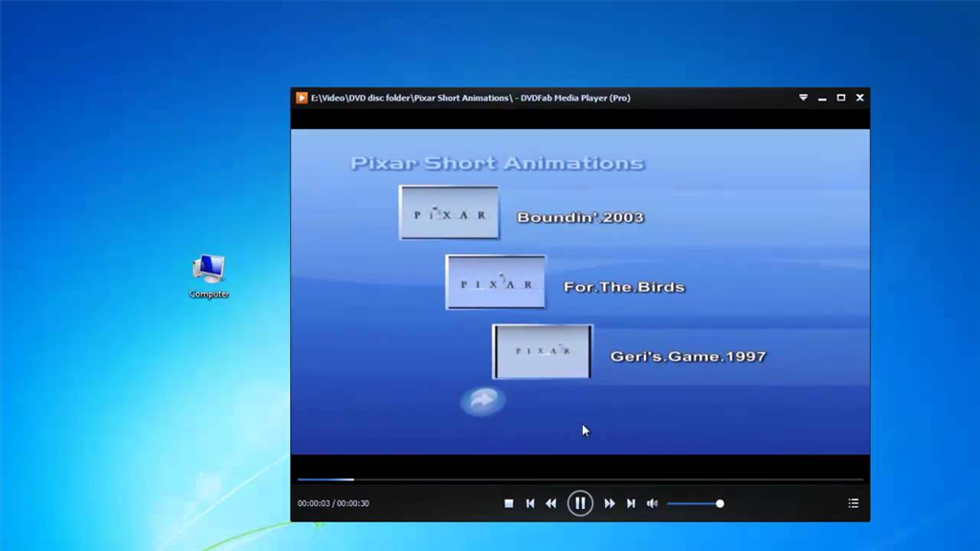Viewport: 980px width, 551px height.
Task: Click the Boundin'.2003 title text
Action: pos(580,217)
